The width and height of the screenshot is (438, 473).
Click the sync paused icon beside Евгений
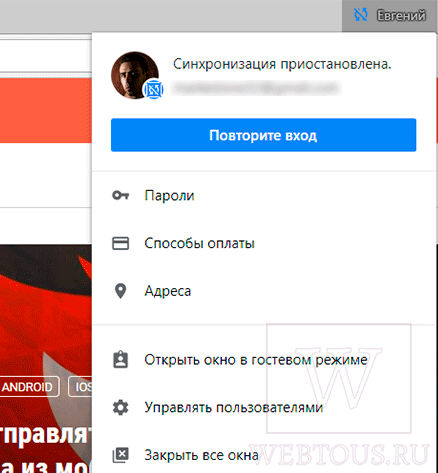tap(360, 15)
